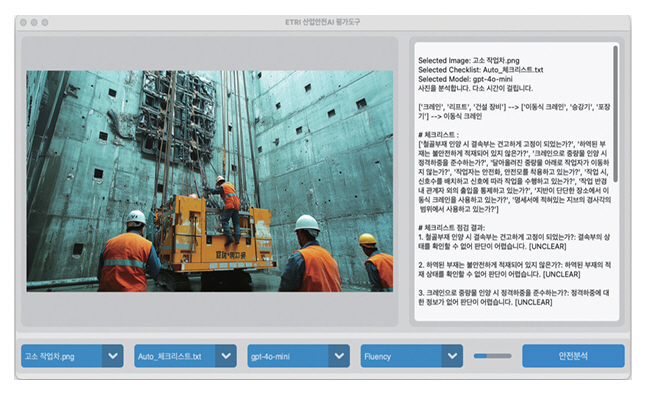The width and height of the screenshot is (647, 398).
Task: Click chevron arrow beside Auto_체크리스트.txt
Action: click(226, 356)
